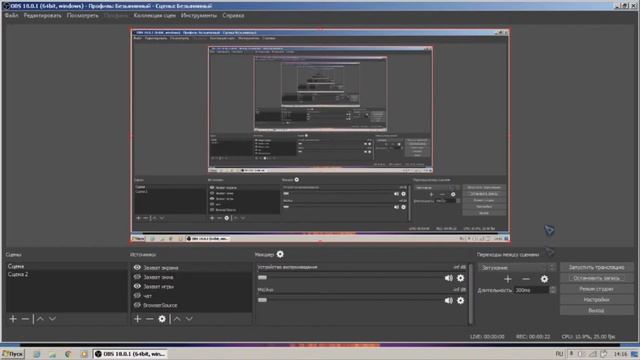Click Выход button
Screen dimensions: 640x360
click(596, 310)
